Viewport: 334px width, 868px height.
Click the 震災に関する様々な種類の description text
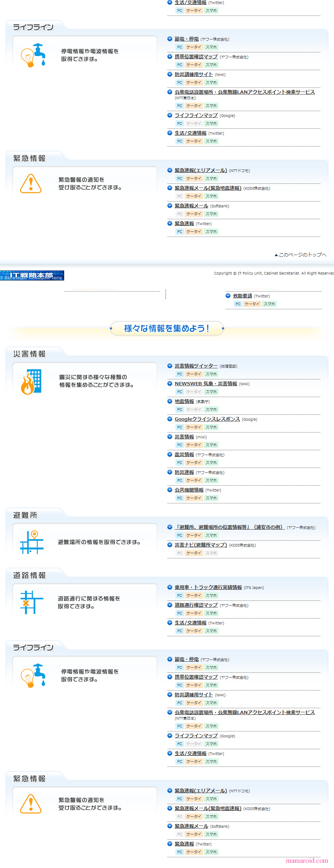(97, 381)
